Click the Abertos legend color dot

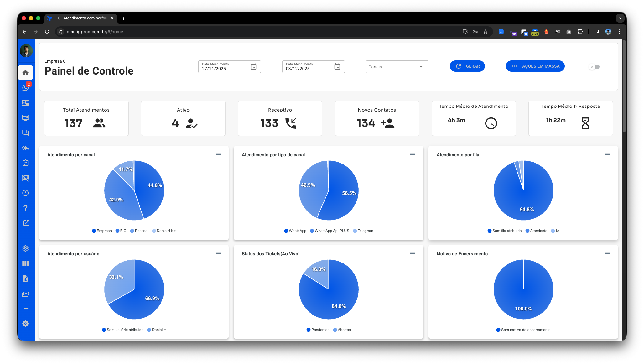click(x=335, y=330)
